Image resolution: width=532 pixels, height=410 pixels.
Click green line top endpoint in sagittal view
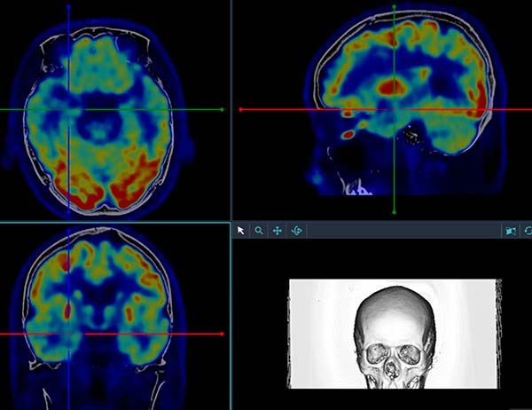[394, 5]
